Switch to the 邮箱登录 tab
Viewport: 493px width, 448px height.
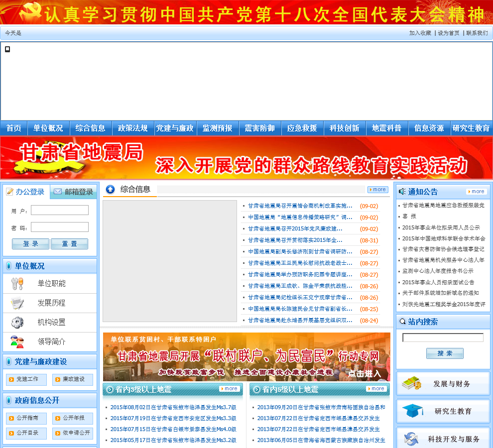(74, 192)
